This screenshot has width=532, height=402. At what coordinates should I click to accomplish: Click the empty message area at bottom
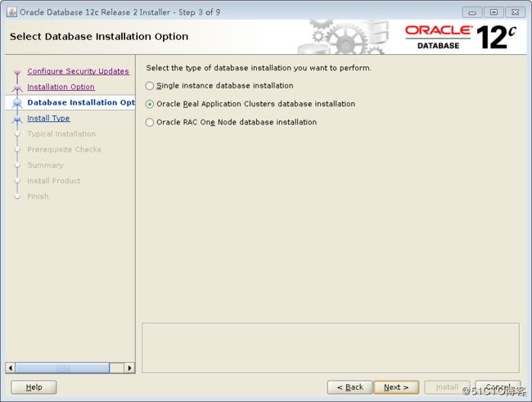pos(331,348)
